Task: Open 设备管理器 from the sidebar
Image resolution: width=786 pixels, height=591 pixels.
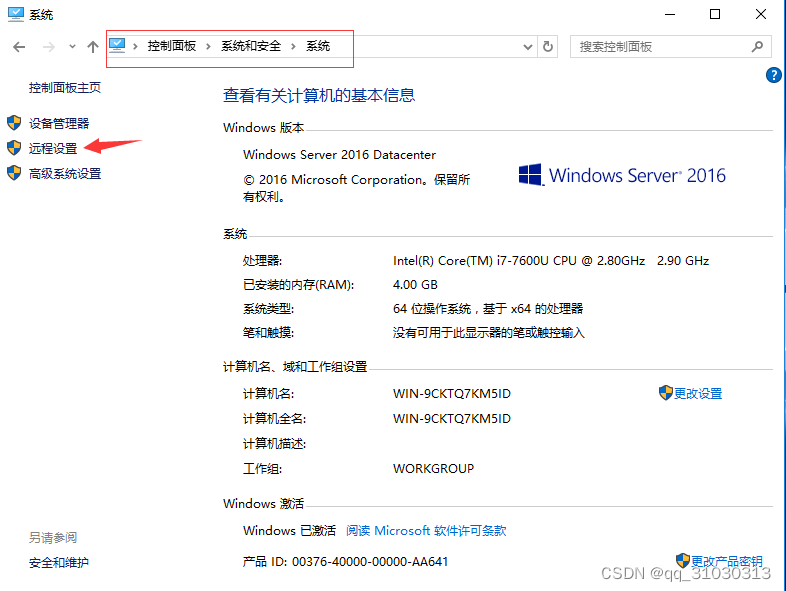Action: coord(59,123)
